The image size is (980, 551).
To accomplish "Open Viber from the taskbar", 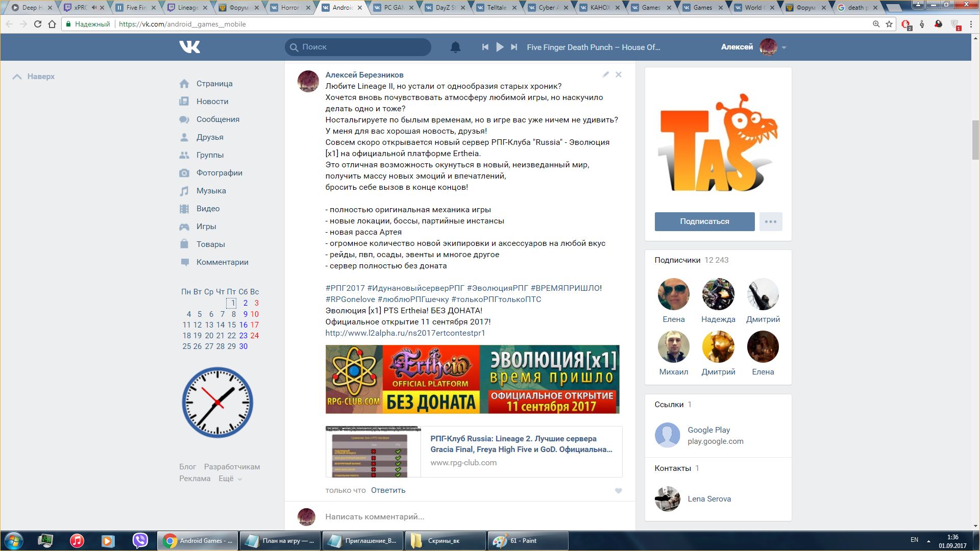I will click(x=140, y=540).
